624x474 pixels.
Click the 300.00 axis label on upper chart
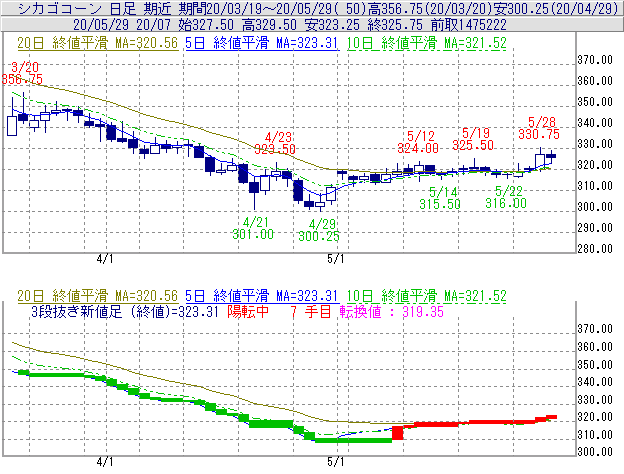click(x=595, y=207)
